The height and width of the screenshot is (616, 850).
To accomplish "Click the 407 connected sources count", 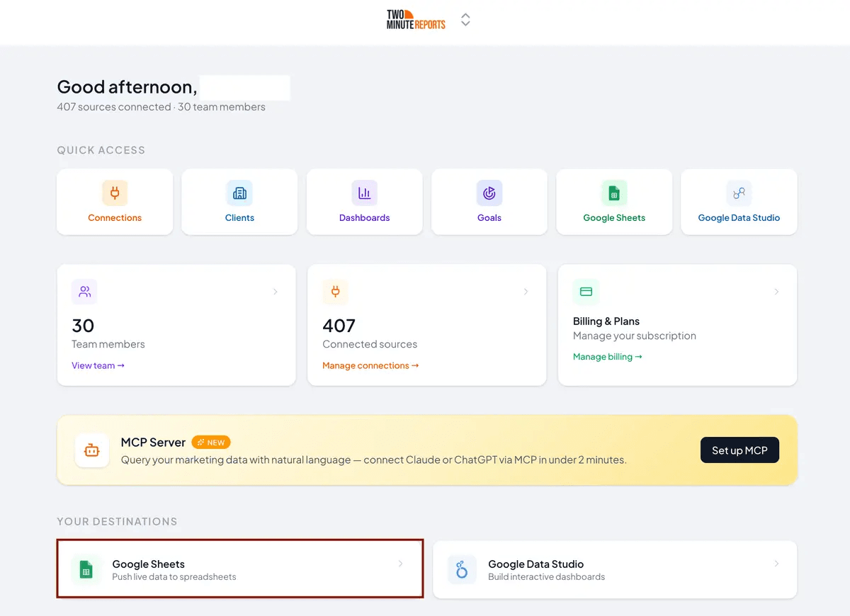I will (339, 326).
